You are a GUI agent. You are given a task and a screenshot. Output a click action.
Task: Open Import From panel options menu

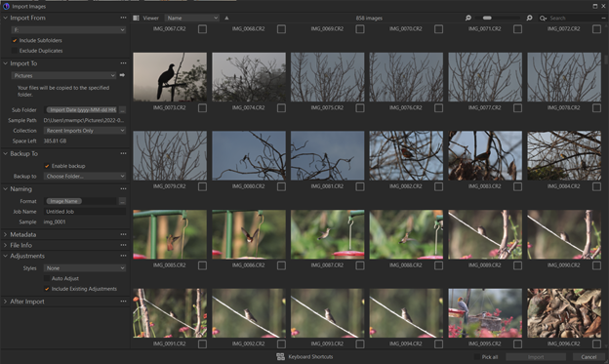(x=123, y=18)
